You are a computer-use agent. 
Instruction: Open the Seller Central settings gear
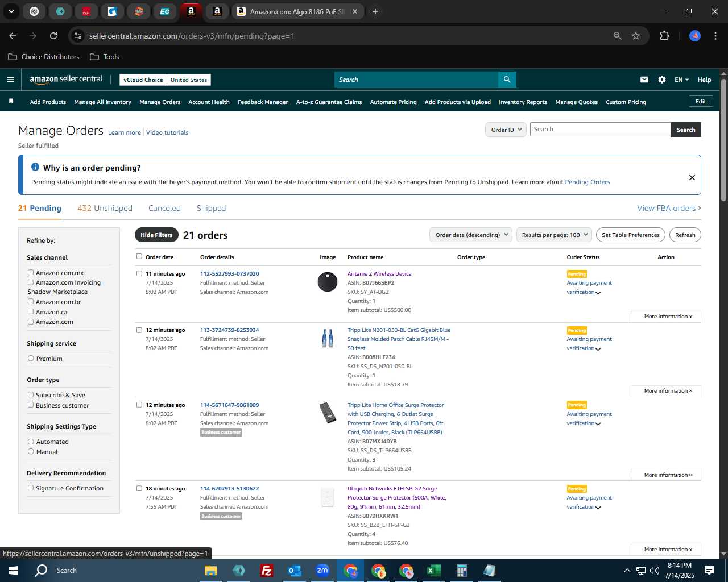coord(662,80)
